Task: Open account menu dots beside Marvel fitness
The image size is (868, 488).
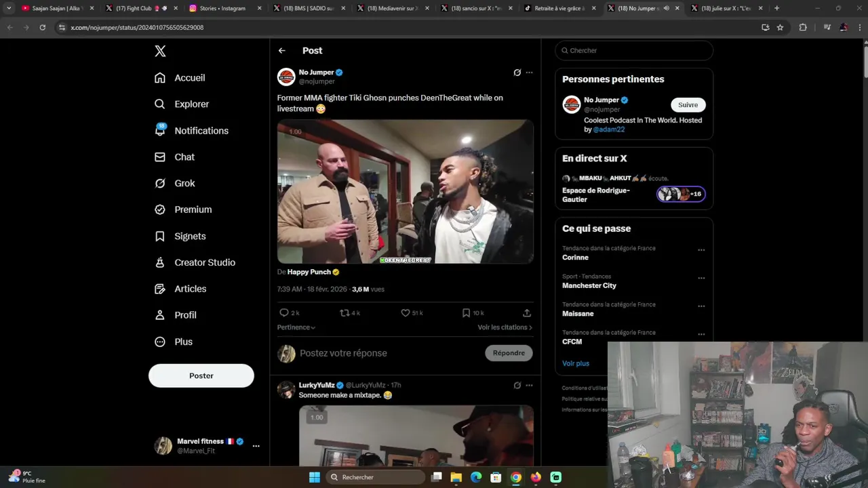Action: coord(256,446)
